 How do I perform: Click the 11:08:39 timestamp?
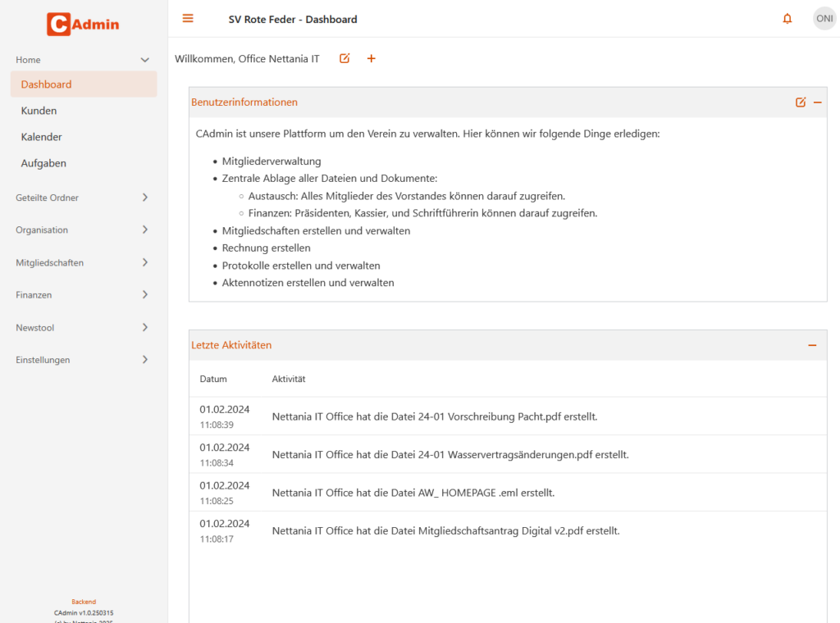click(217, 425)
